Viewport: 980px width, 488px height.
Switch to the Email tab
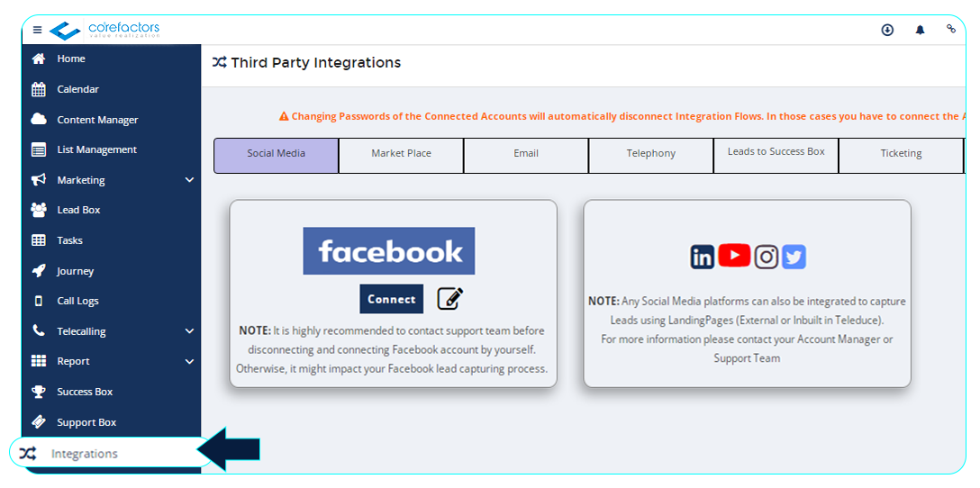(x=526, y=156)
